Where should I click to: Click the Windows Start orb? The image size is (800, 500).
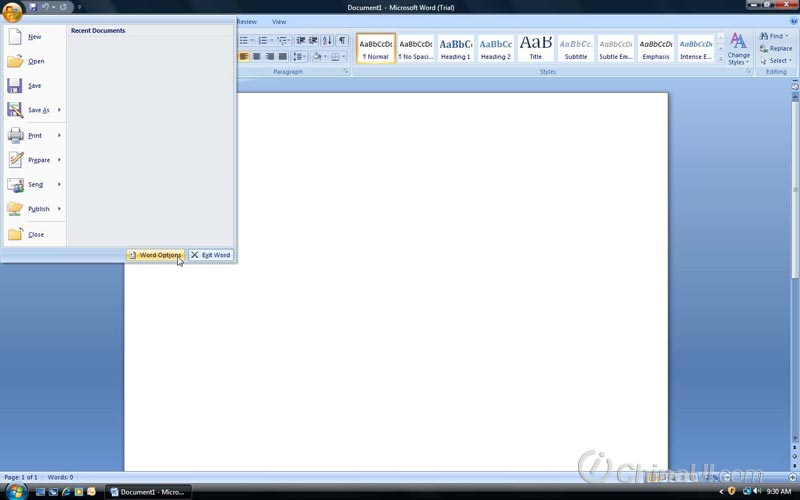(x=16, y=492)
